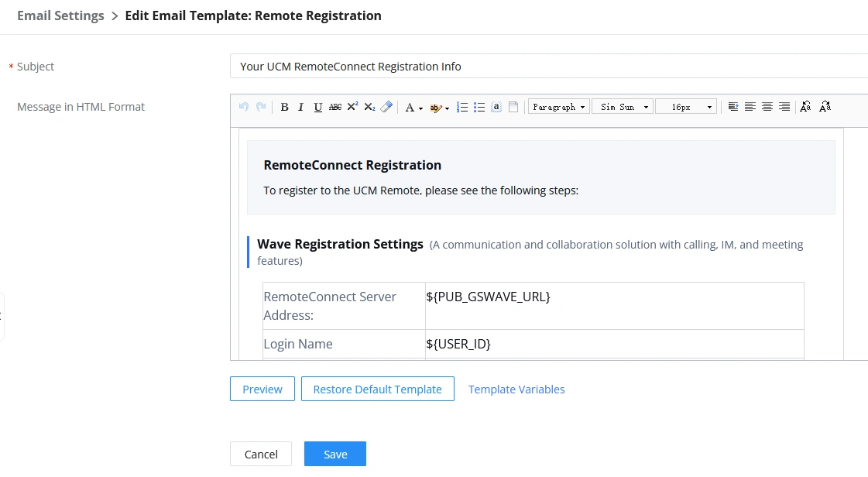
Task: Click the ${PUB_GSWAVE_URL} variable cell
Action: pos(615,306)
